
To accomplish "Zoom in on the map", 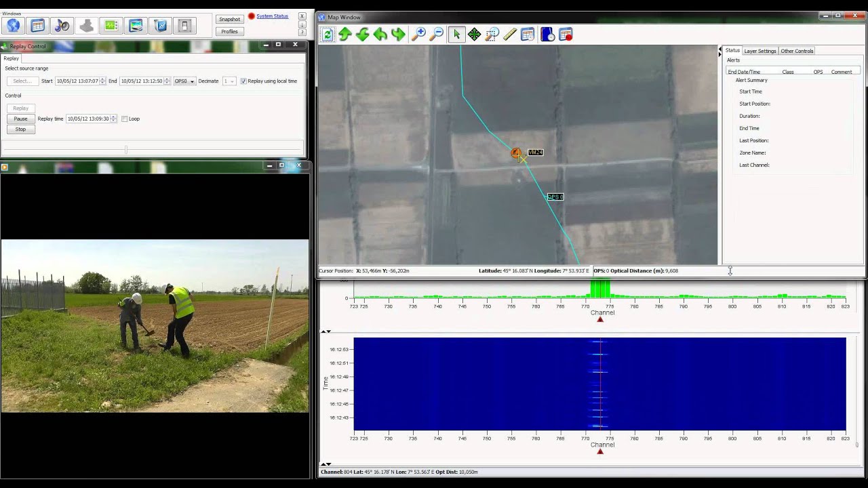I will (x=419, y=34).
